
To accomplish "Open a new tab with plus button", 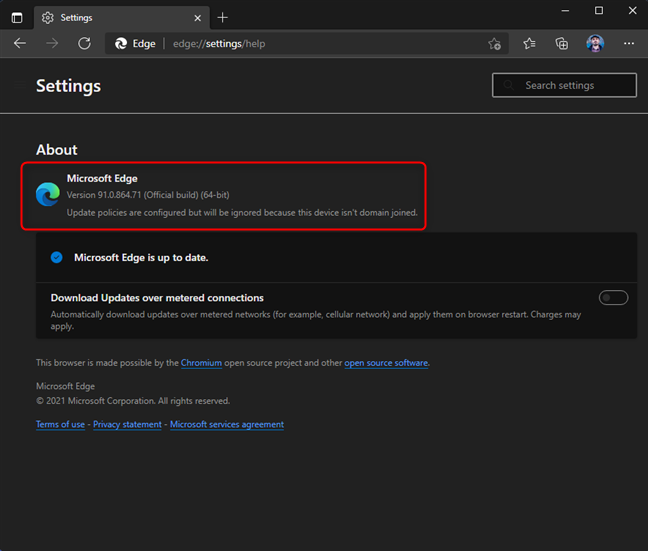I will click(222, 18).
